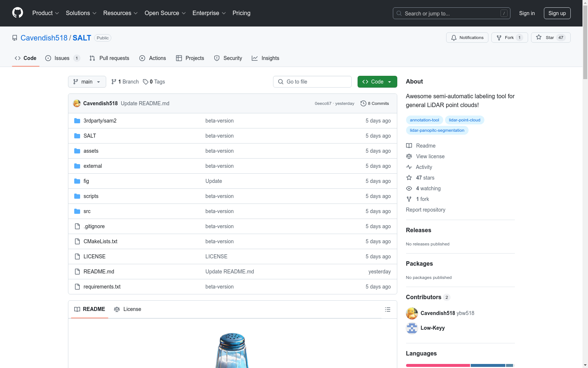Click the pulse icon beside Activity
This screenshot has width=588, height=368.
pos(409,167)
